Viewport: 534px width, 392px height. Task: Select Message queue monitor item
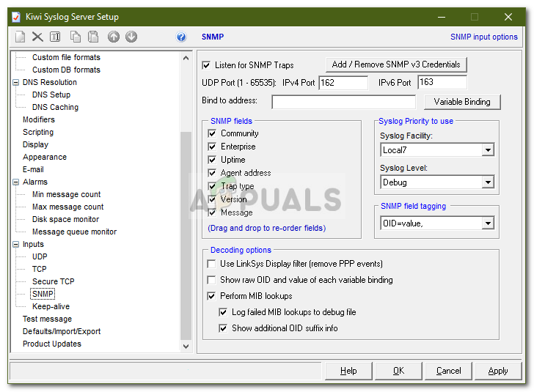point(74,232)
